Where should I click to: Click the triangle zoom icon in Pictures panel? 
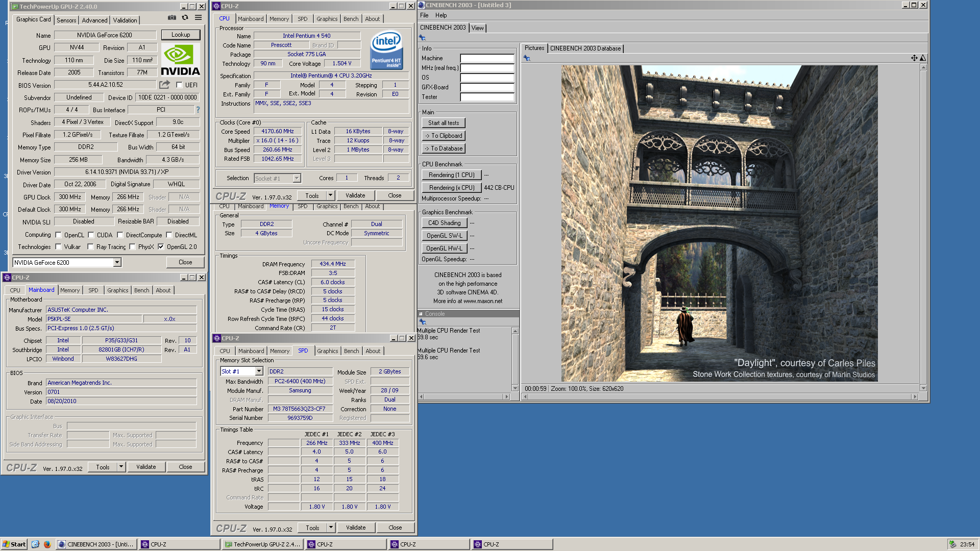[923, 58]
